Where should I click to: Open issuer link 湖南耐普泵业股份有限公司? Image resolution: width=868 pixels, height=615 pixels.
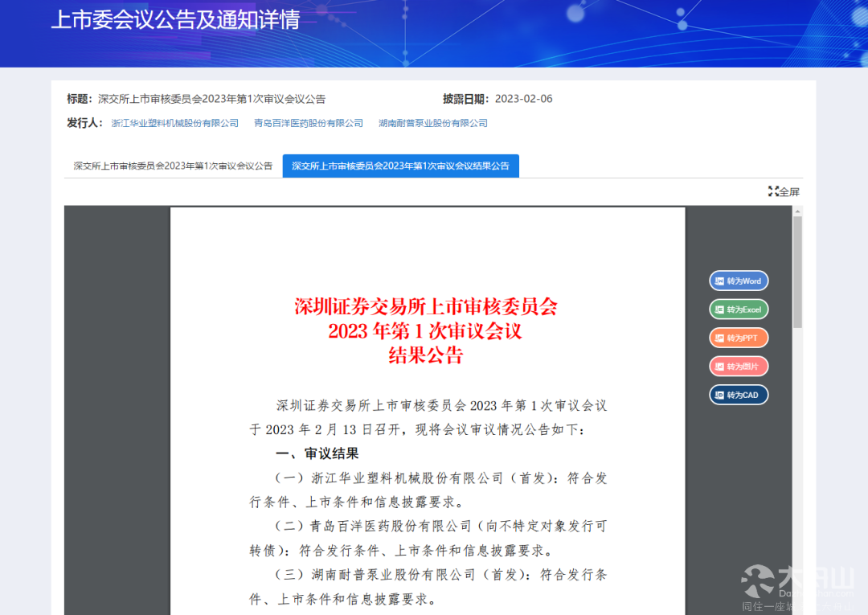coord(433,123)
